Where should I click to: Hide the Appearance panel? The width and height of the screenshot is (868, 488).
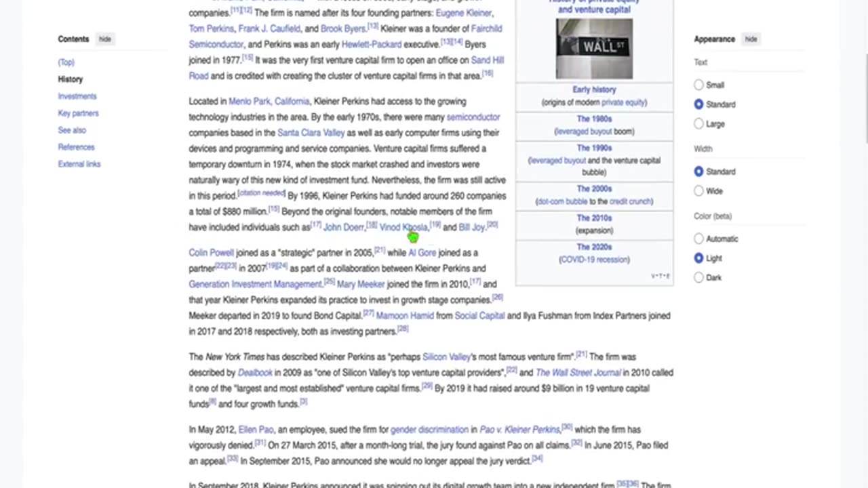pos(751,39)
